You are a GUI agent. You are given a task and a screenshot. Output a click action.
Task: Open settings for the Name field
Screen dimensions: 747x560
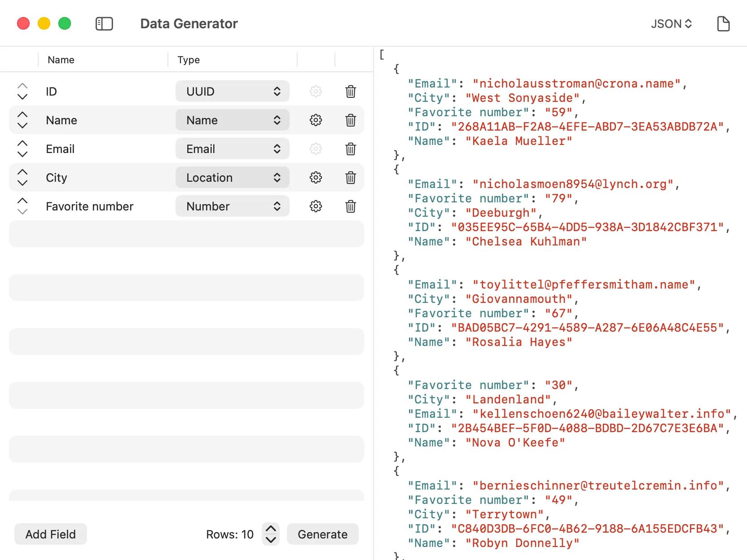click(x=316, y=120)
